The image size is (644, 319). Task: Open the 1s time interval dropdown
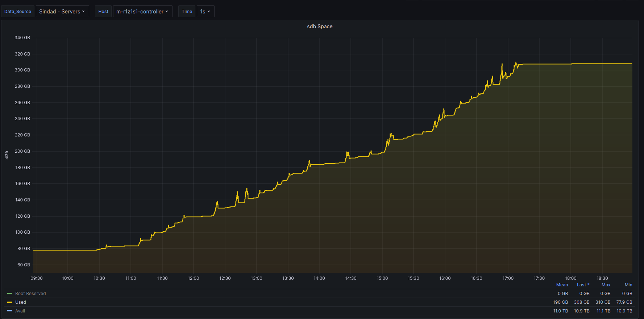[x=205, y=12]
